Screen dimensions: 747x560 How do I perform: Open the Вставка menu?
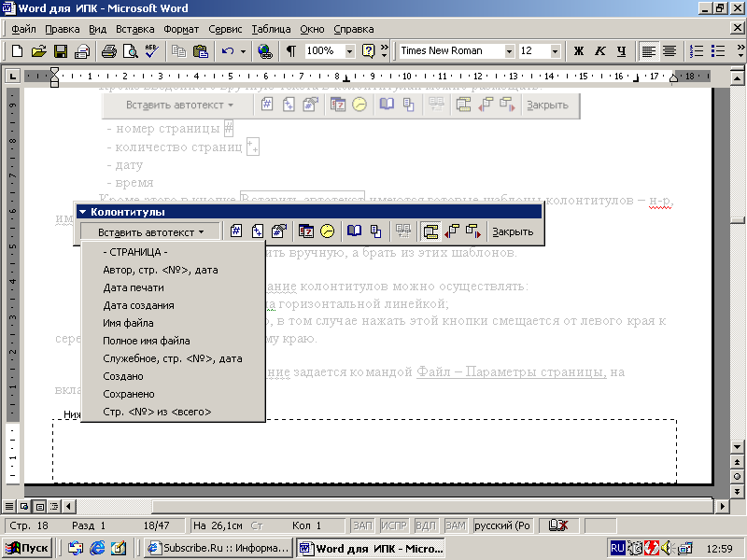[134, 29]
